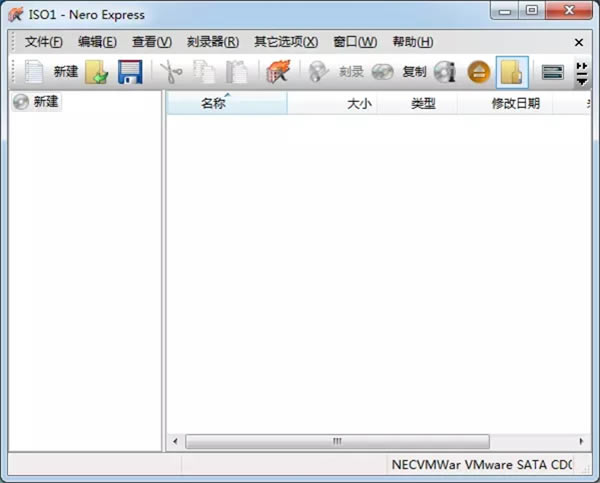The width and height of the screenshot is (600, 483).
Task: Click the New compilation document icon
Action: tap(35, 72)
